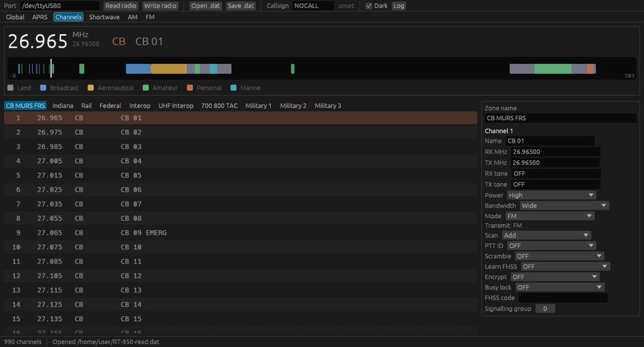Click the Personal legend color swatch
The width and height of the screenshot is (644, 347).
pyautogui.click(x=190, y=87)
